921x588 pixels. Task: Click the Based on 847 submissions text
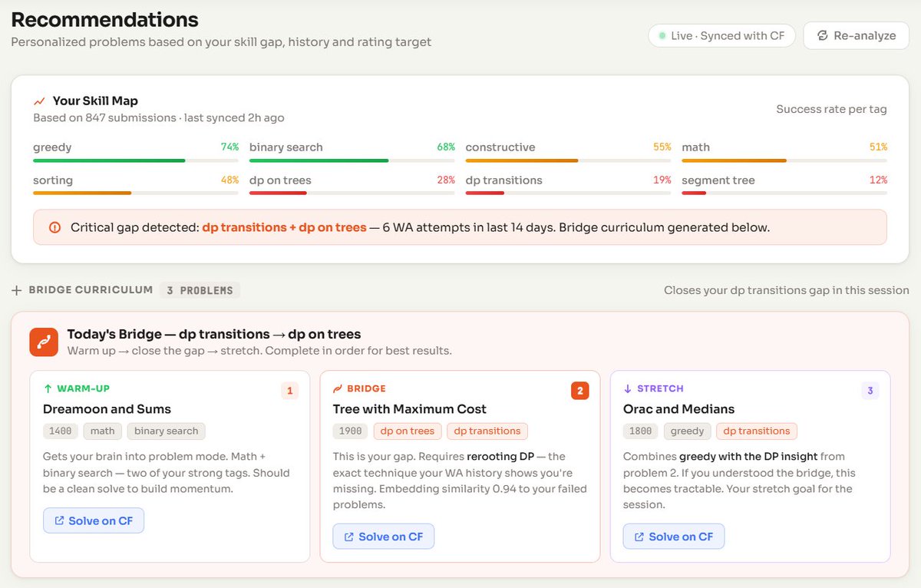coord(159,118)
